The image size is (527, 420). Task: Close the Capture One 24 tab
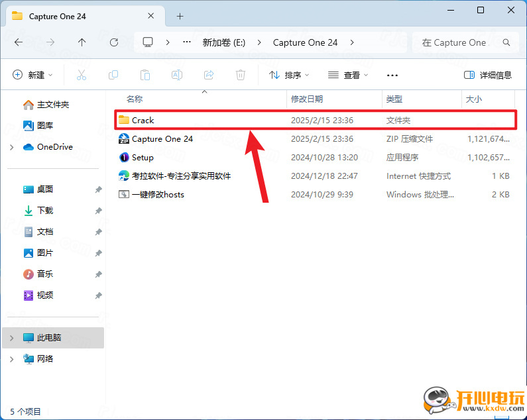[151, 16]
